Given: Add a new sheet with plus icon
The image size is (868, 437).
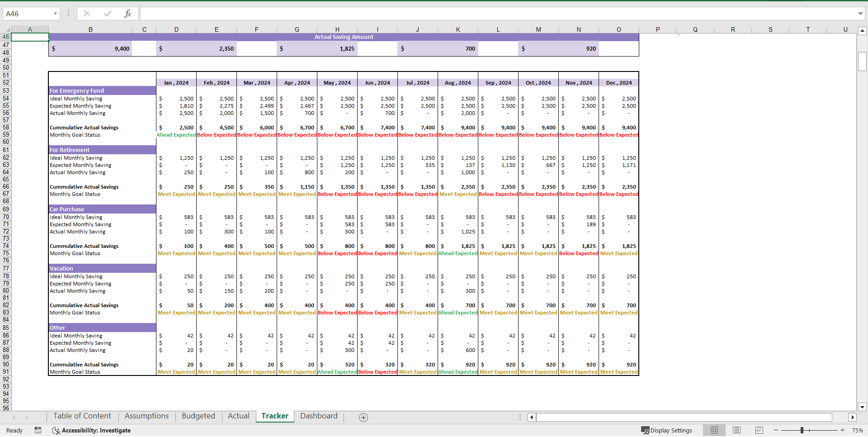Looking at the screenshot, I should click(x=363, y=417).
